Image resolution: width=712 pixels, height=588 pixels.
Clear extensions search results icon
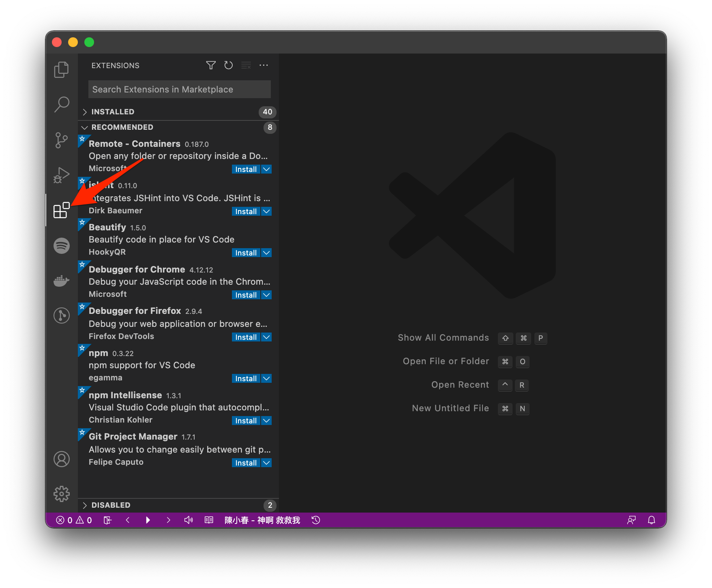pos(246,65)
